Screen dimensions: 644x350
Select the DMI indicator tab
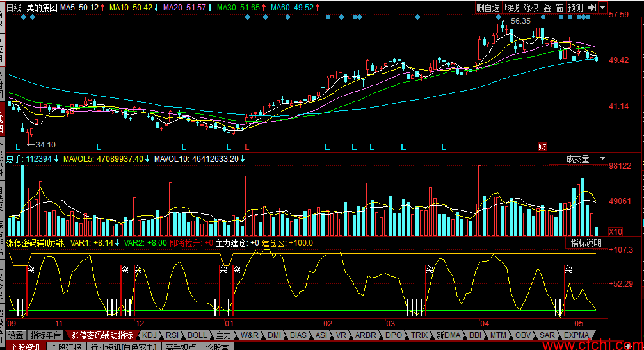pos(275,335)
